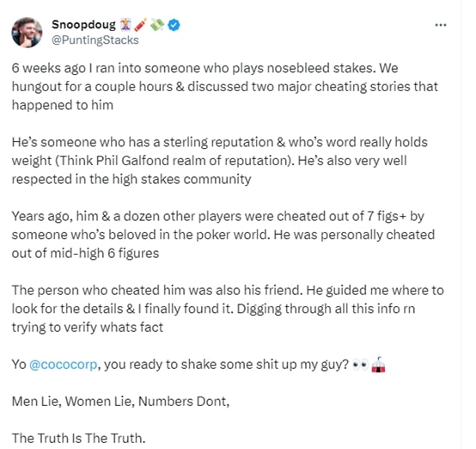
Task: Click the '6 weeks ago I ran' paragraph
Action: (x=224, y=87)
